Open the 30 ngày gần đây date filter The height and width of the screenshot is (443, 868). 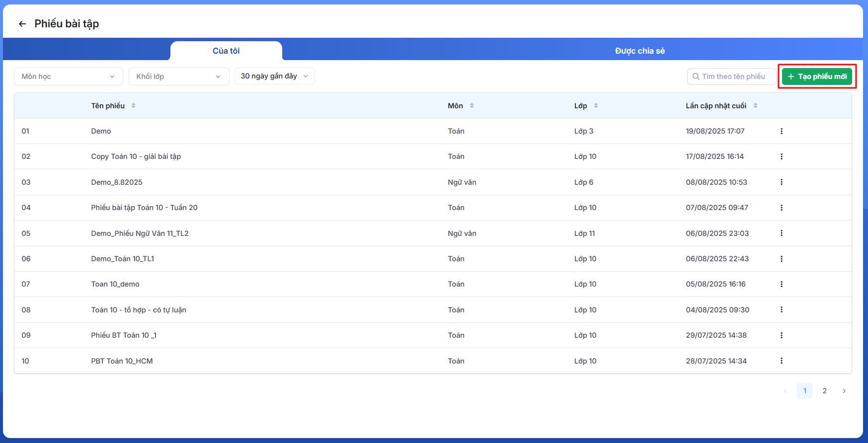click(274, 76)
